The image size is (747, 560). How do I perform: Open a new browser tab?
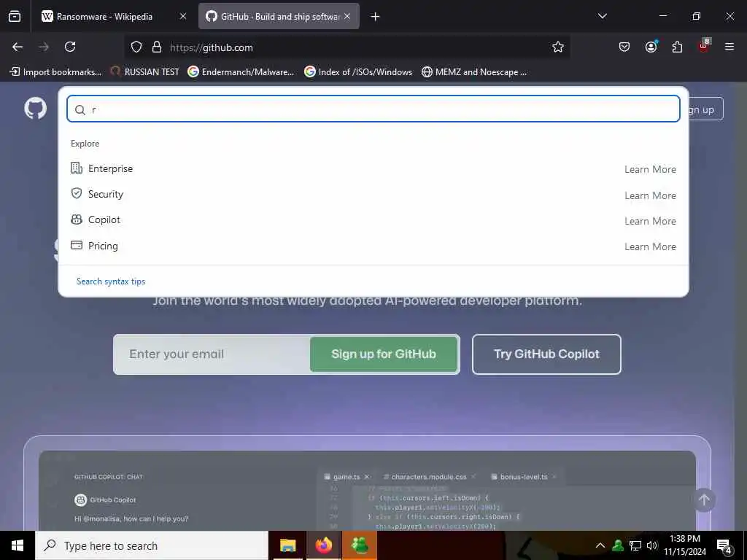(376, 17)
